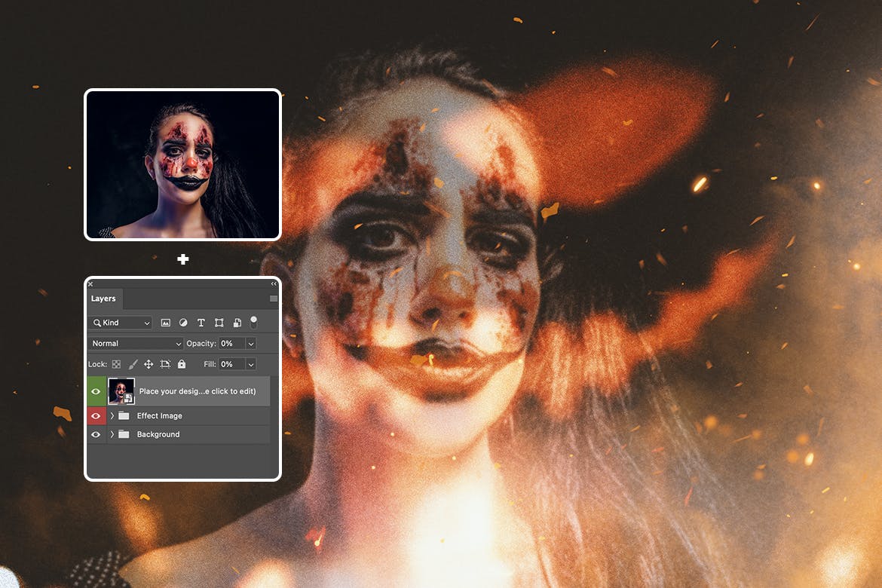Open the Layers panel options menu
Screen dimensions: 882x588
click(x=273, y=299)
